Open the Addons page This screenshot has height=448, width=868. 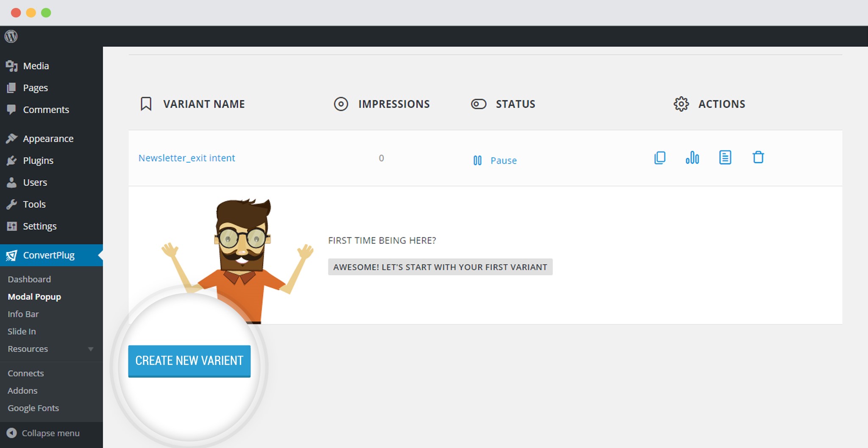point(22,391)
